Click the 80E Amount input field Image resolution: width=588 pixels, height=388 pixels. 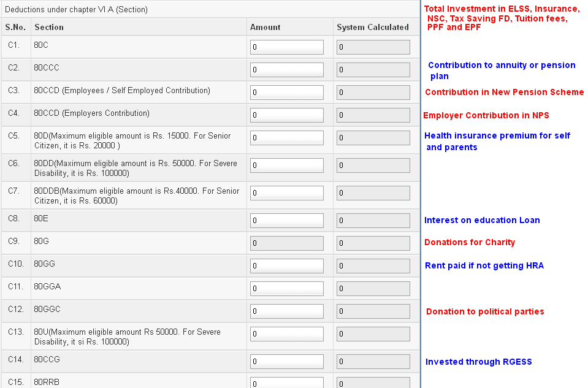pyautogui.click(x=287, y=221)
